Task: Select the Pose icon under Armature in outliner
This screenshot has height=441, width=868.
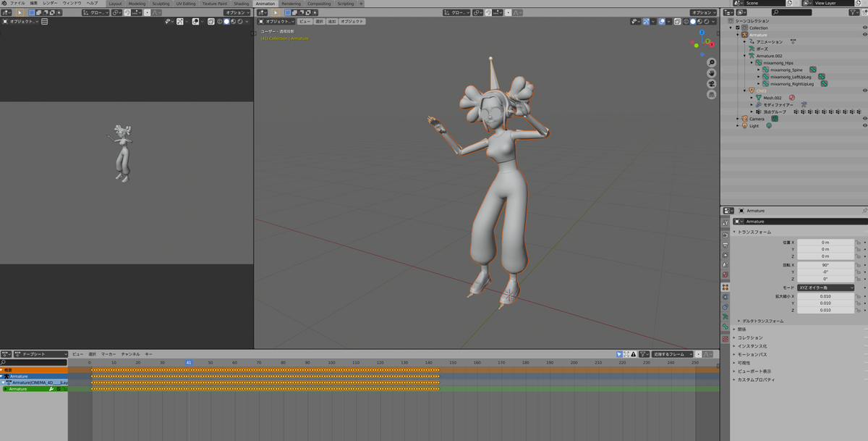Action: click(x=752, y=49)
